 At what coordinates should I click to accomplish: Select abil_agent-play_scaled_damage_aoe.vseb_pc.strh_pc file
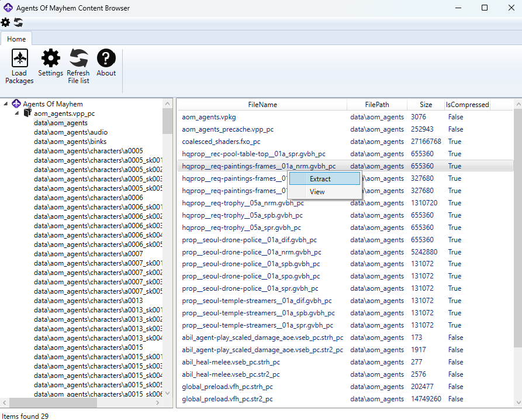tap(345, 338)
